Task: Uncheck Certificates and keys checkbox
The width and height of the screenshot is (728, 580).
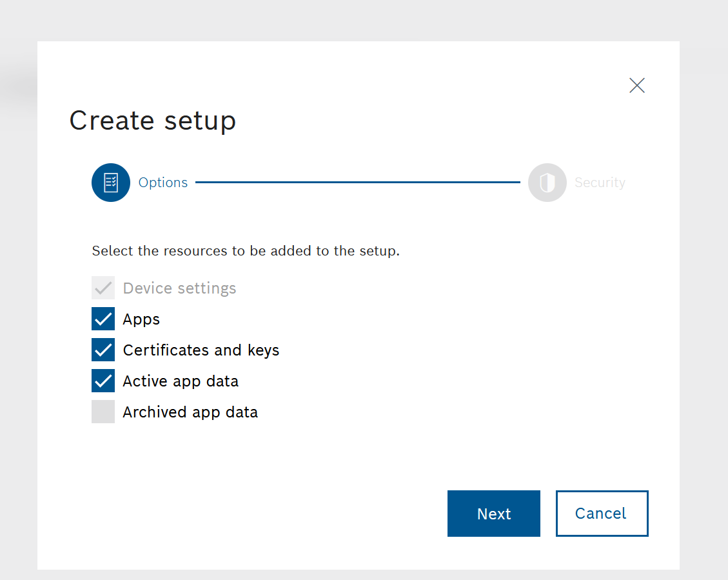Action: 103,350
